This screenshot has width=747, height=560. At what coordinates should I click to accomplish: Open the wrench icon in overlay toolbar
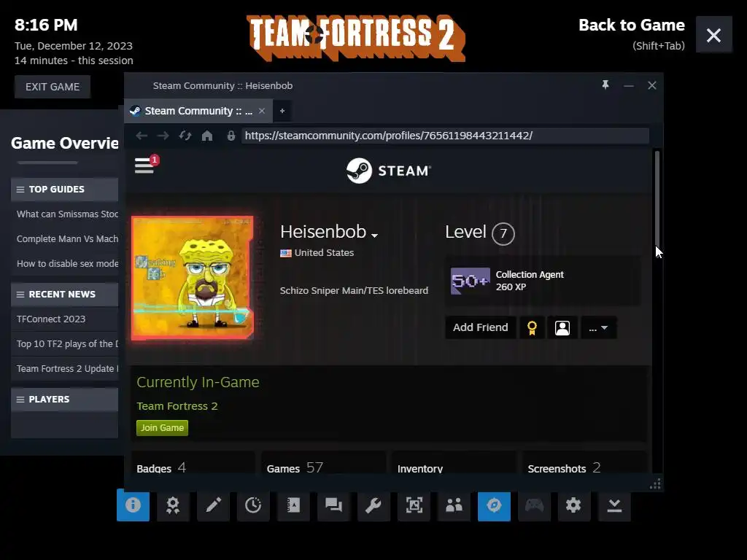[373, 505]
